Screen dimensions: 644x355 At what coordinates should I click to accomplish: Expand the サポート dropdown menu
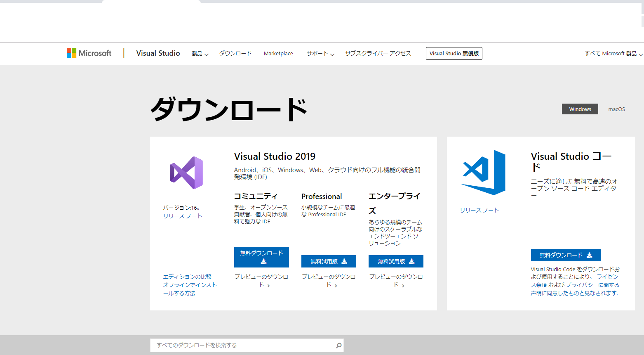click(320, 54)
